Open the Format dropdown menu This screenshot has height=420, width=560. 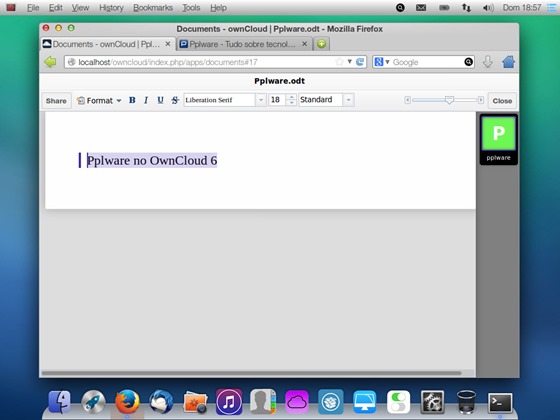pos(99,101)
